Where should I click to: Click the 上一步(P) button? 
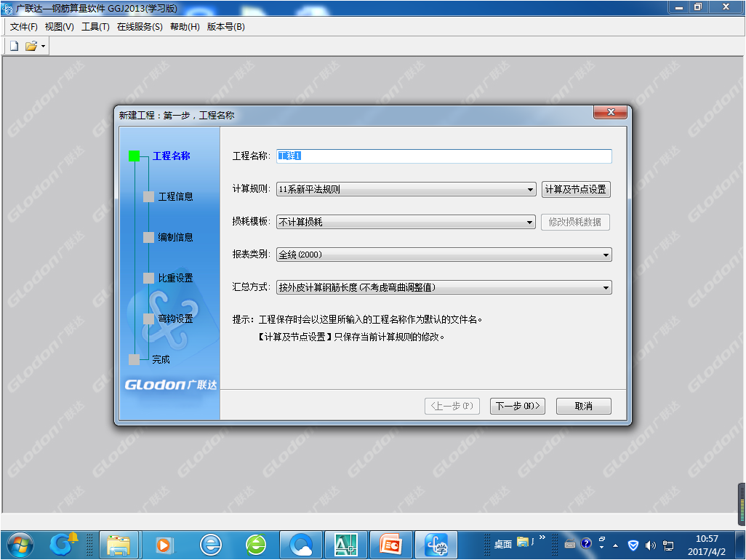tap(452, 407)
